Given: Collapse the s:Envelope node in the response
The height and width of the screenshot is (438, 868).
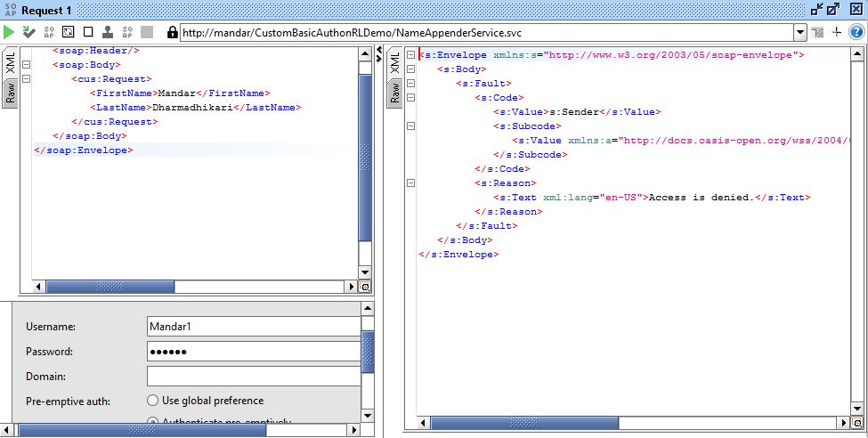Looking at the screenshot, I should pyautogui.click(x=410, y=55).
